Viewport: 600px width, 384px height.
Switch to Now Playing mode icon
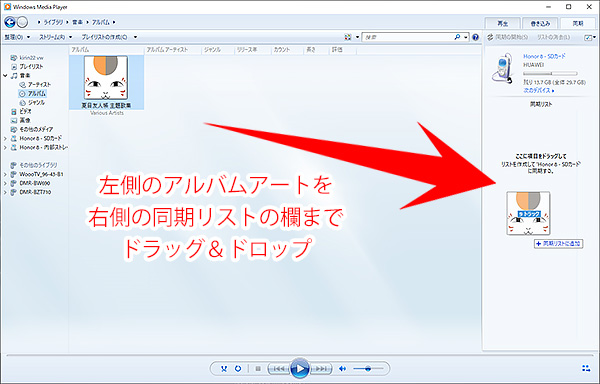586,368
